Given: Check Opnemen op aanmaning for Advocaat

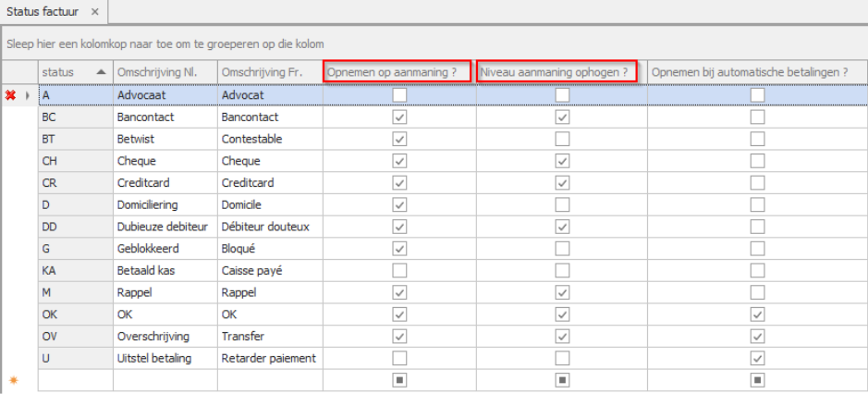Looking at the screenshot, I should (x=399, y=95).
